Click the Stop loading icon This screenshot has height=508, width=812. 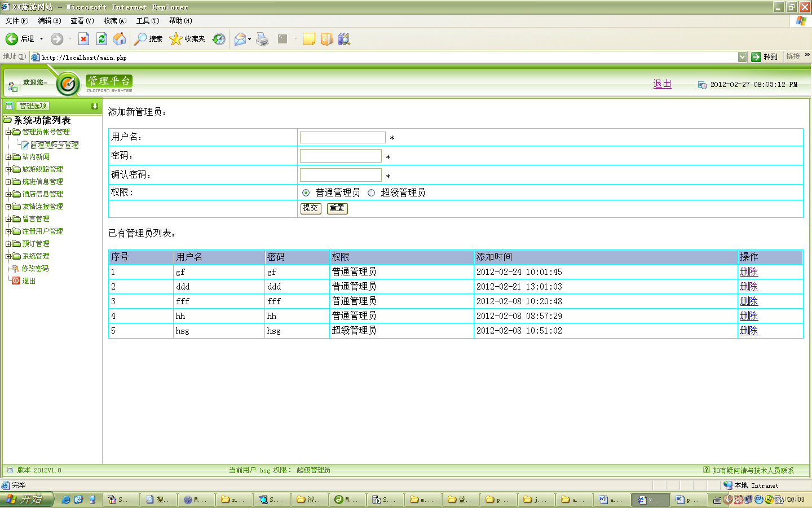[83, 39]
